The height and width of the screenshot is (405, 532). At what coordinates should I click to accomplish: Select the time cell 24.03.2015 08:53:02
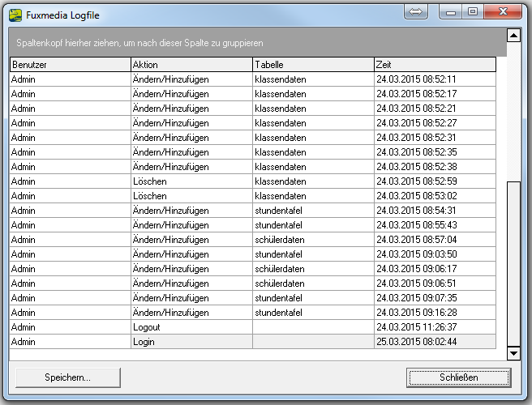pyautogui.click(x=435, y=195)
